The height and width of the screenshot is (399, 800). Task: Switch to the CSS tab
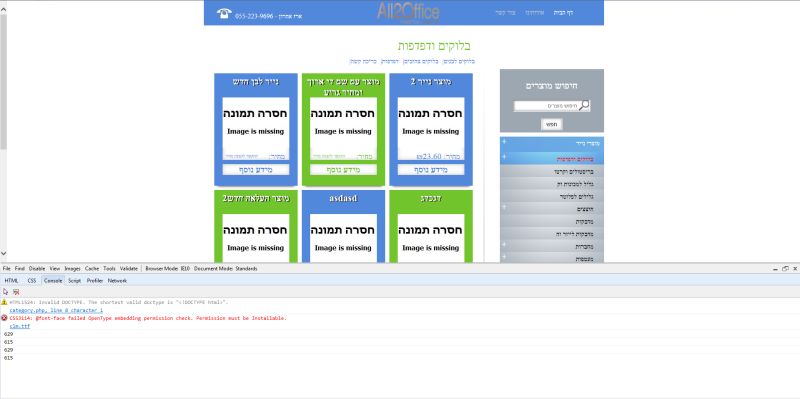[x=32, y=281]
